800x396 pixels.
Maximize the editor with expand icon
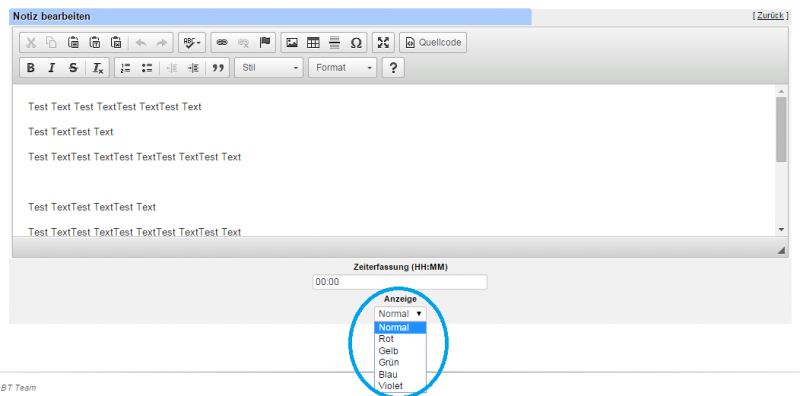pyautogui.click(x=383, y=43)
